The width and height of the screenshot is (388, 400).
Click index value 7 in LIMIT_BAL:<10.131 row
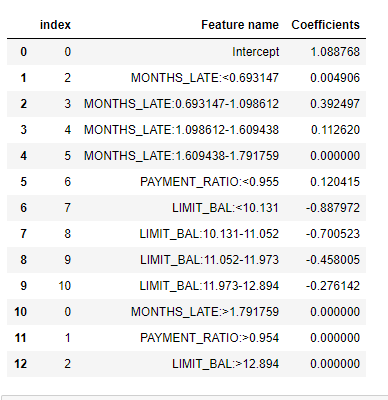(x=68, y=208)
